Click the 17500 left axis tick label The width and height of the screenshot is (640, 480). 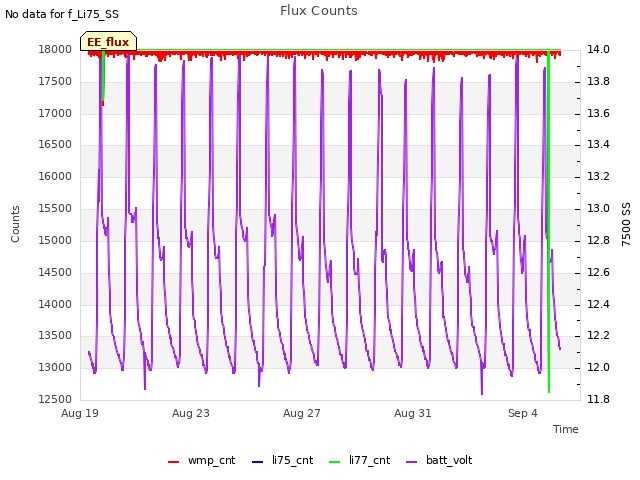tap(55, 81)
